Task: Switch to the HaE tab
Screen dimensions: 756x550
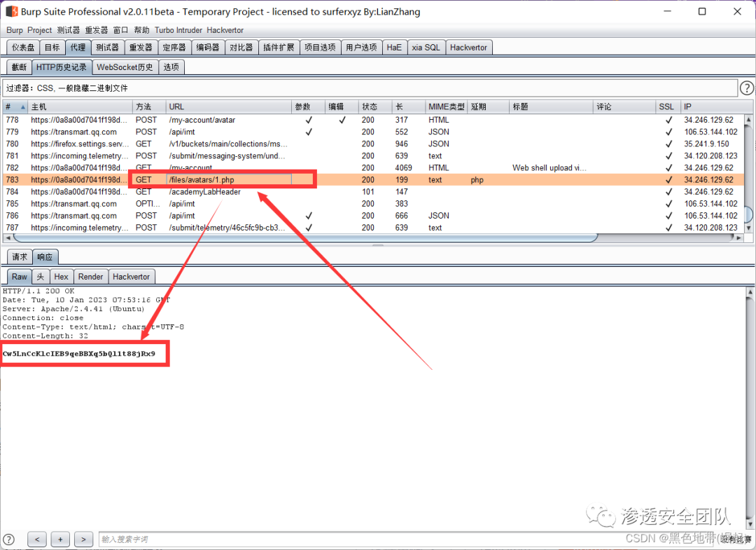Action: [x=394, y=47]
